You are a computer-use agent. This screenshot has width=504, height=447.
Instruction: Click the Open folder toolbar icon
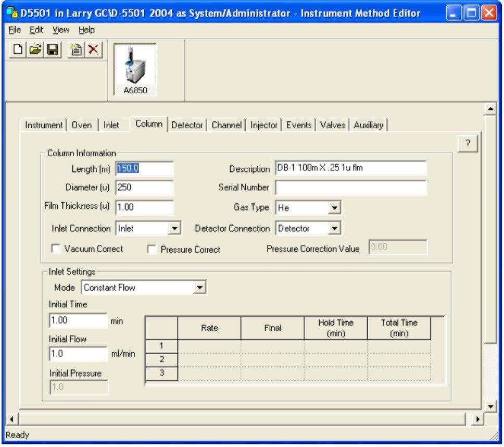(35, 49)
